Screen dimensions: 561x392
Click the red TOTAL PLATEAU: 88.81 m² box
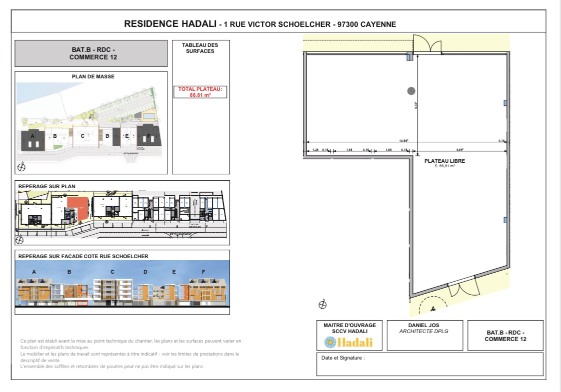pyautogui.click(x=200, y=92)
